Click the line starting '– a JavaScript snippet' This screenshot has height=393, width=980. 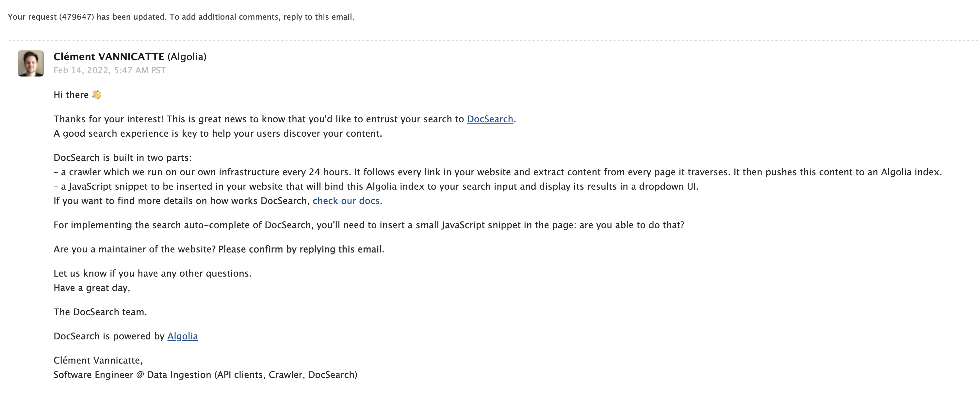coord(376,187)
